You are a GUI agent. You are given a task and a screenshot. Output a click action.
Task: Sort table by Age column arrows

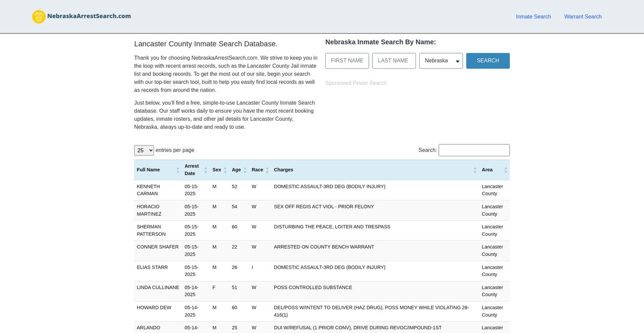coord(245,170)
